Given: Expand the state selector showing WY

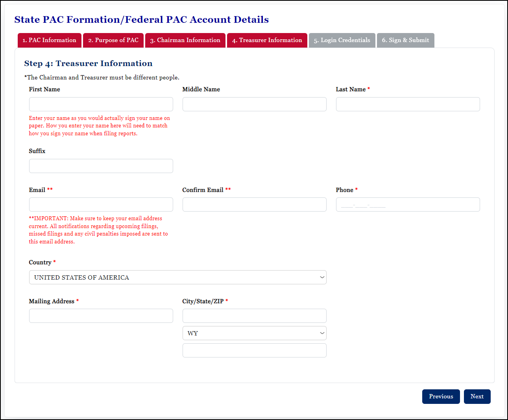Looking at the screenshot, I should click(254, 333).
